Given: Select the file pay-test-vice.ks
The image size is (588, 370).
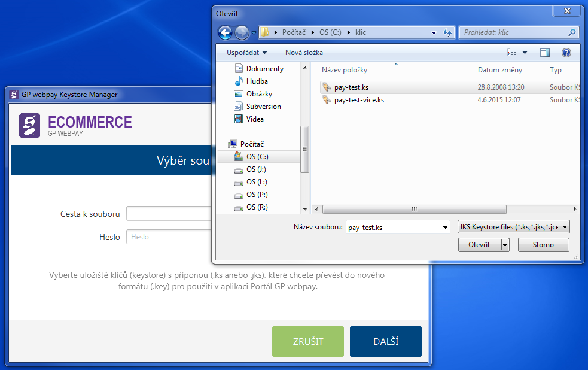Looking at the screenshot, I should tap(359, 100).
